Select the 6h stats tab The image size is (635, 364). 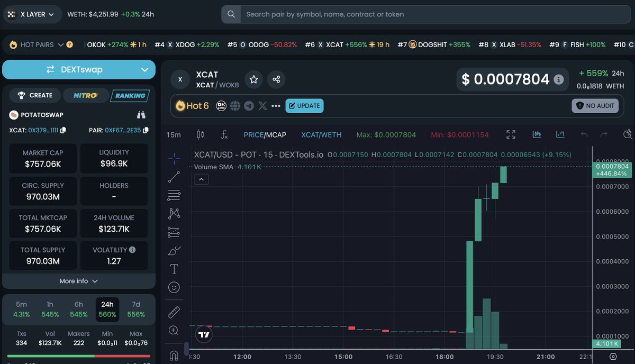click(78, 309)
